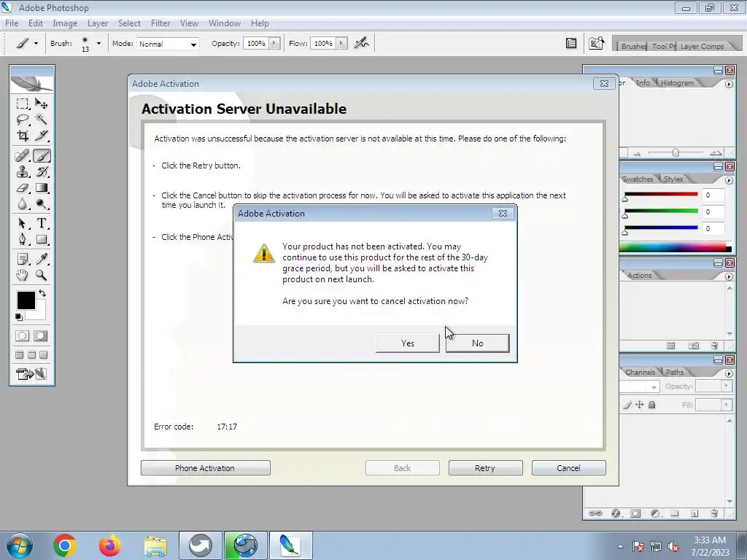
Task: Click Cancel in Activation Server dialog
Action: click(x=569, y=468)
